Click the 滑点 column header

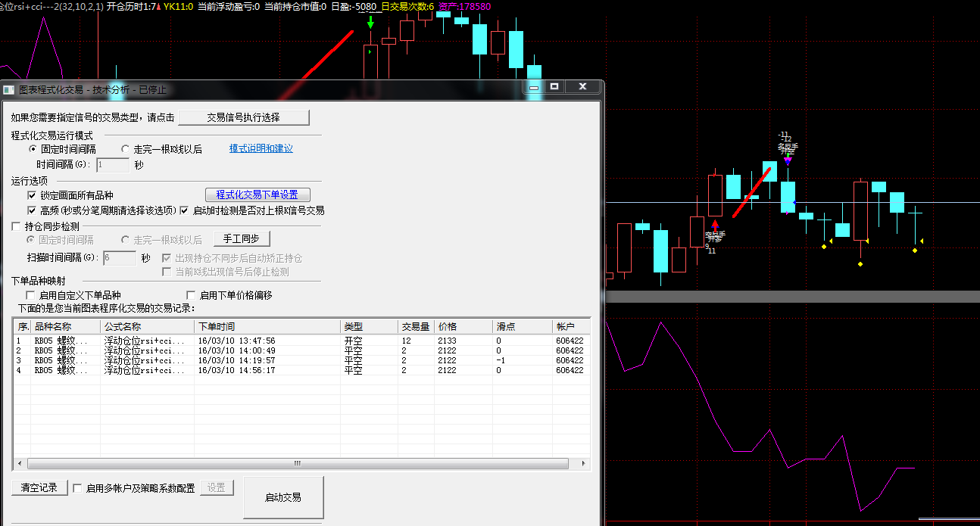coord(523,327)
